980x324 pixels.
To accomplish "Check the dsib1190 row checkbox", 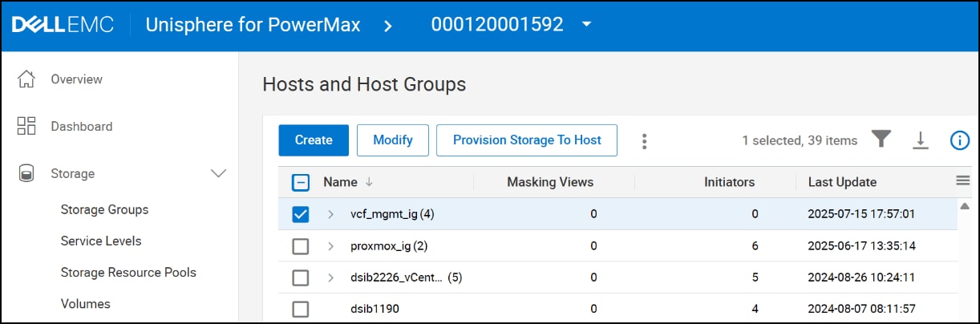I will (x=300, y=309).
